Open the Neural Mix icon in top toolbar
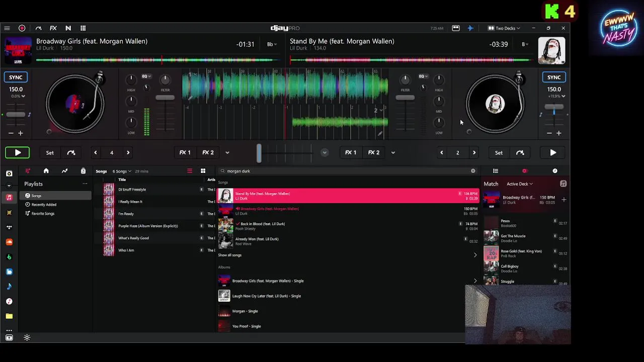 tap(68, 28)
